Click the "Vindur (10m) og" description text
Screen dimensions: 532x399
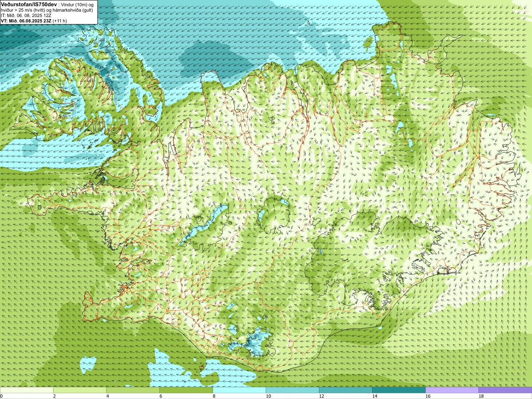(78, 4)
